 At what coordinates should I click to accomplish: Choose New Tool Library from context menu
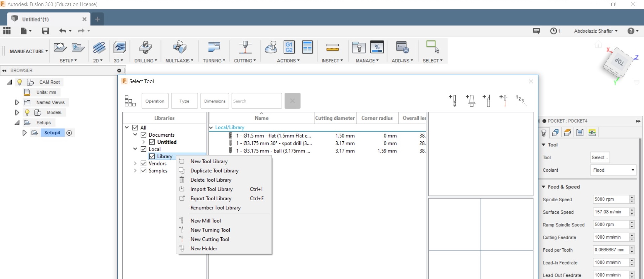[x=209, y=162]
